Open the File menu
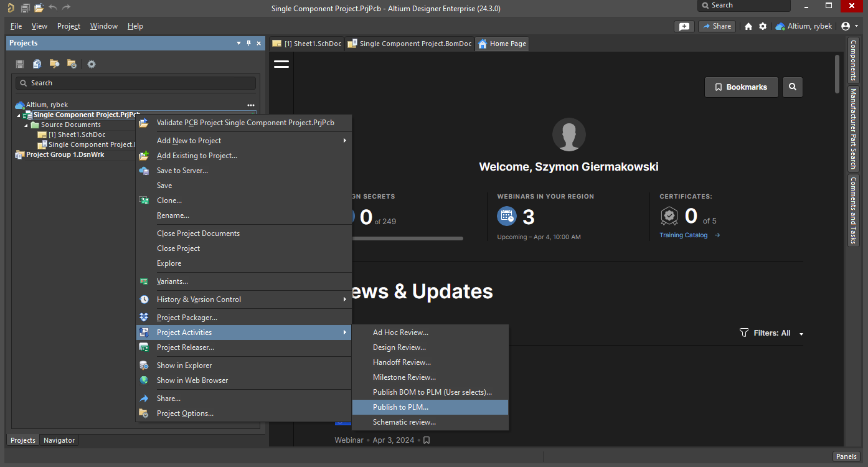The image size is (868, 467). click(x=16, y=26)
